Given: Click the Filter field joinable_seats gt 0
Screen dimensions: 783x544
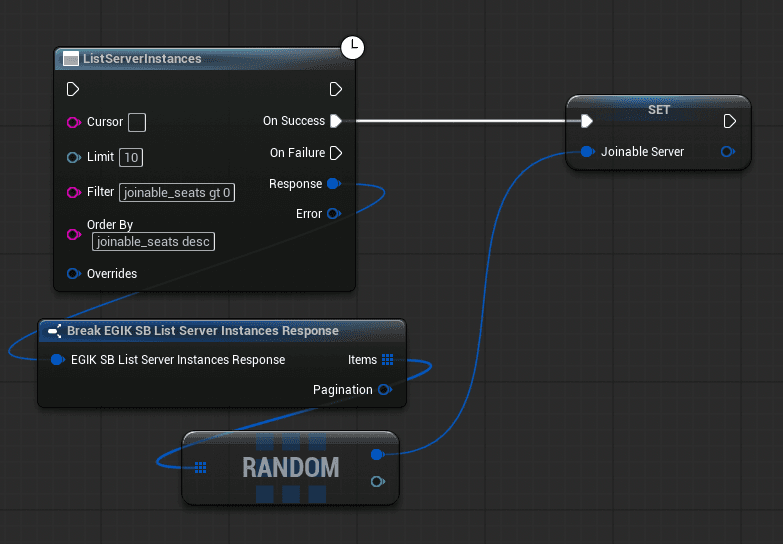Looking at the screenshot, I should pyautogui.click(x=177, y=192).
